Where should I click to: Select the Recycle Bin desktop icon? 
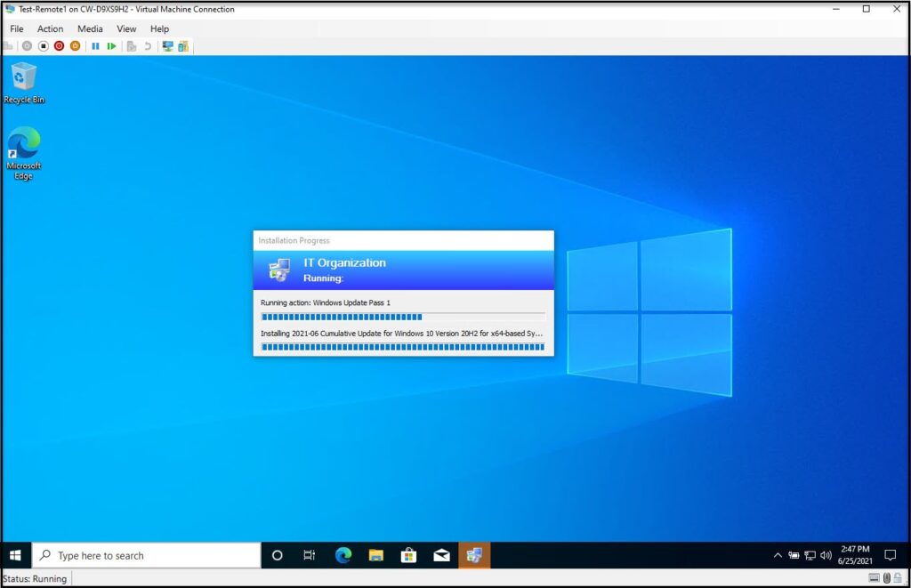coord(24,84)
